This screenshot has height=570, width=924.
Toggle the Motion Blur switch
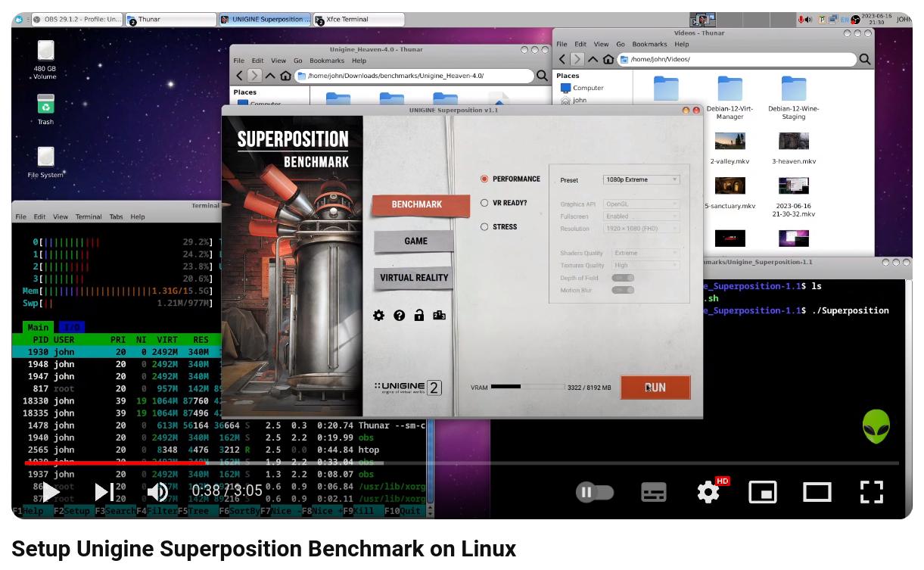(x=624, y=290)
